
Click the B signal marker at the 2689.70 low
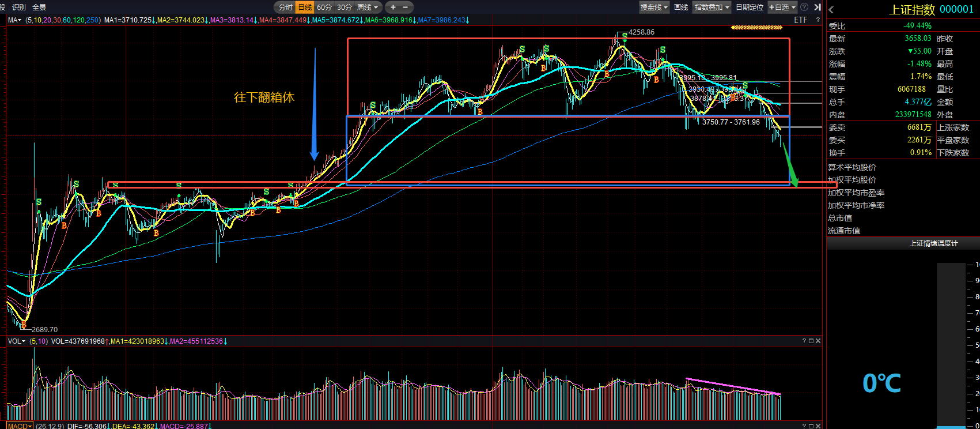coord(24,325)
